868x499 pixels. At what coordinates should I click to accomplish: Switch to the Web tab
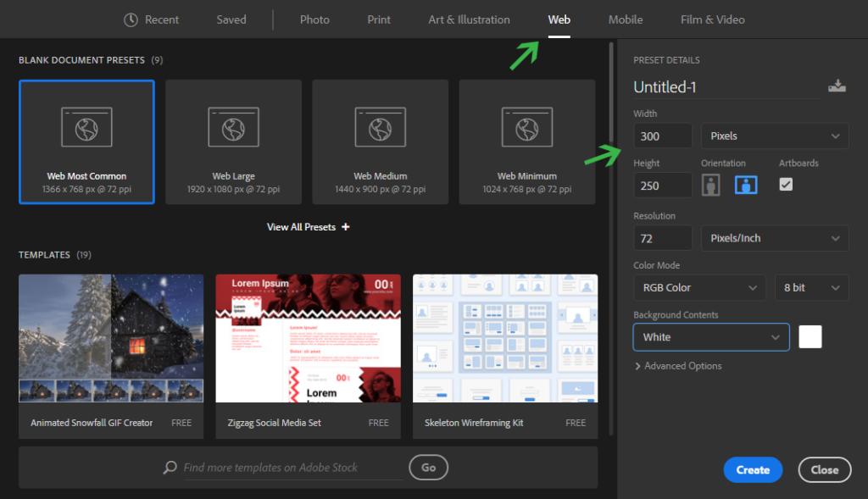[x=559, y=20]
